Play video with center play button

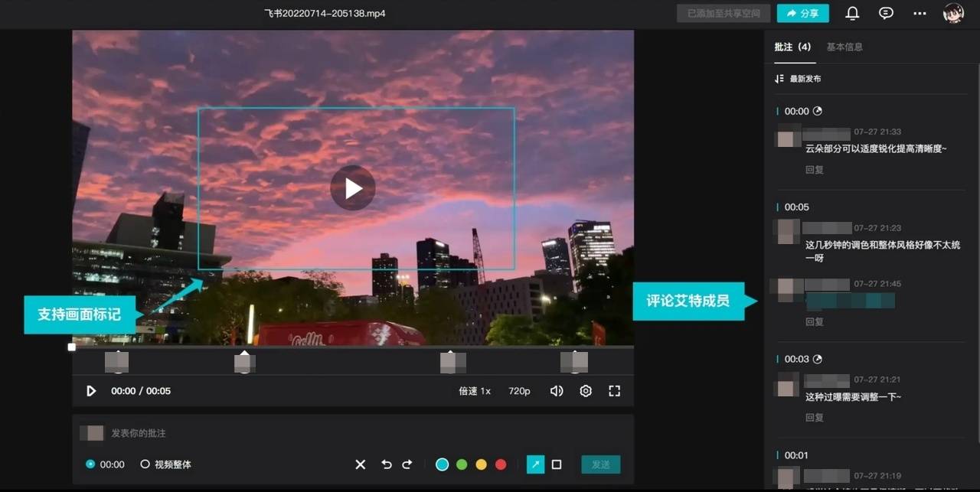point(353,187)
